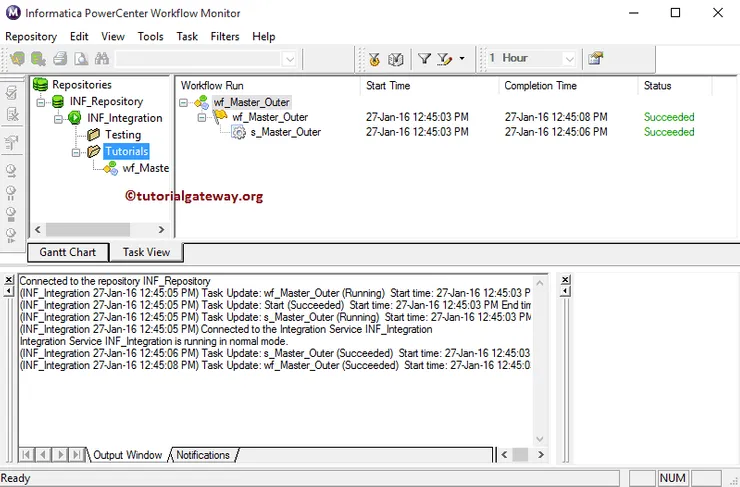Viewport: 740px width, 487px height.
Task: Open the Tools menu
Action: pos(151,36)
